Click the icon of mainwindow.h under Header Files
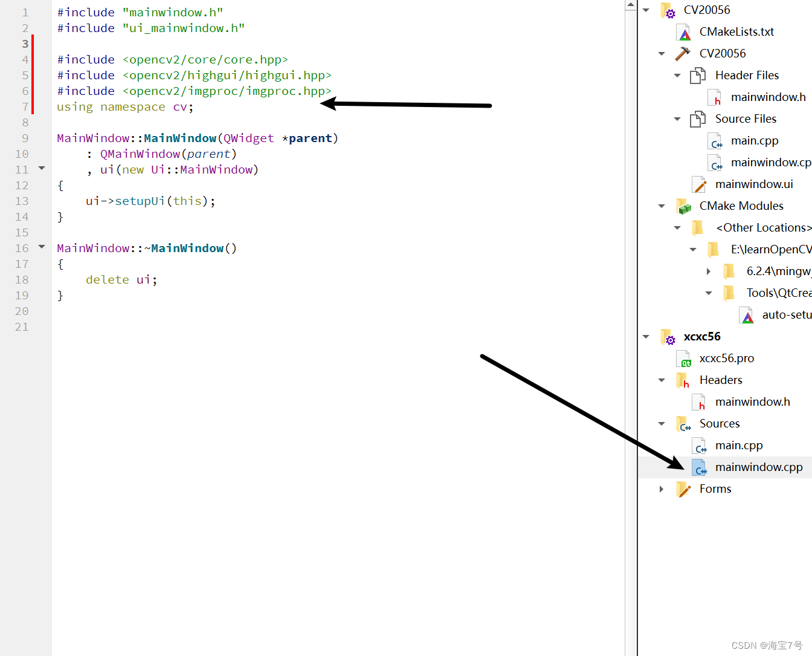Image resolution: width=812 pixels, height=656 pixels. (714, 97)
